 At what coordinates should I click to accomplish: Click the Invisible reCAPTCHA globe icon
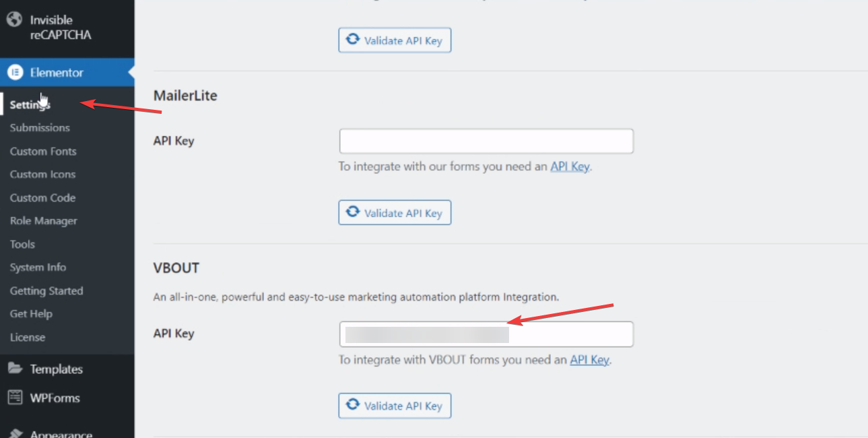15,20
